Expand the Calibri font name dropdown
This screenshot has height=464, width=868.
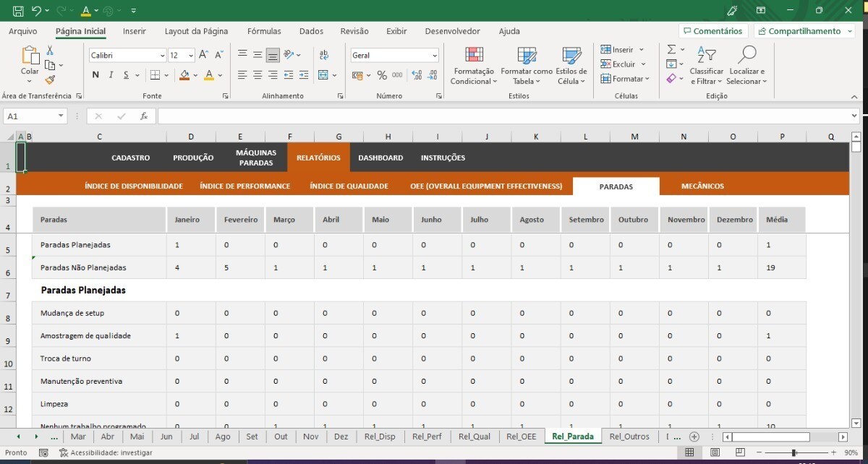[162, 56]
